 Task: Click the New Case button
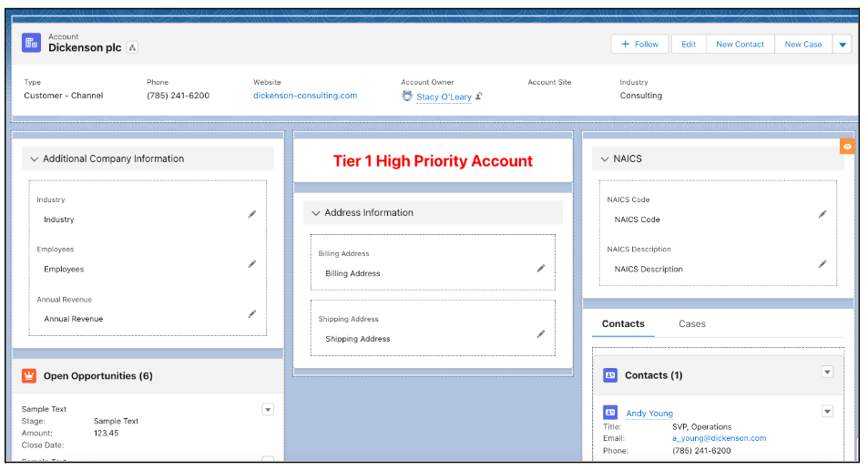coord(803,45)
